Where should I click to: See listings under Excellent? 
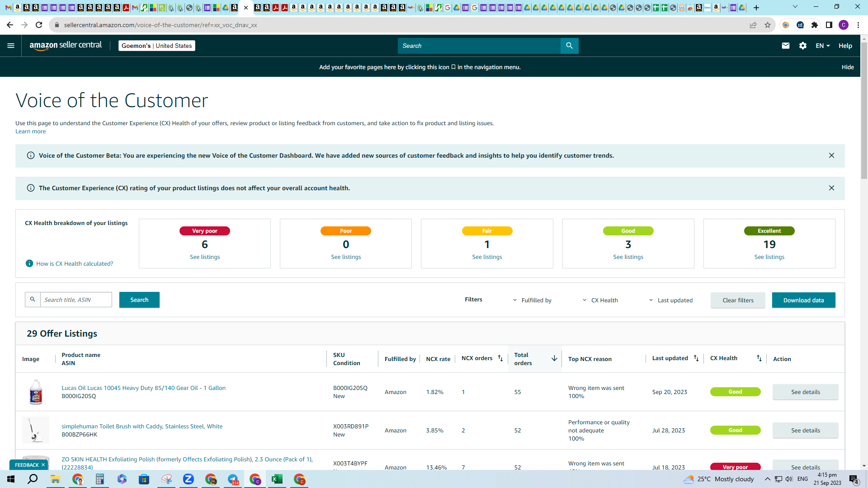pos(769,257)
